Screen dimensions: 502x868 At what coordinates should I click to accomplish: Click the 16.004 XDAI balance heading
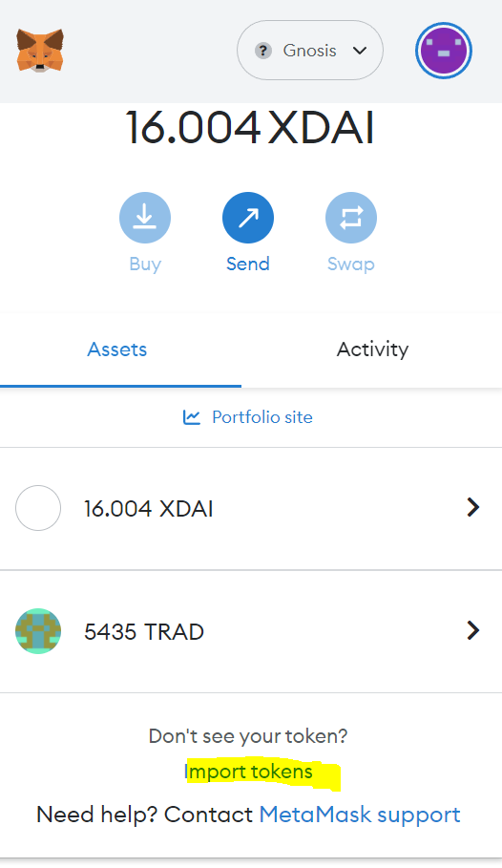point(250,128)
